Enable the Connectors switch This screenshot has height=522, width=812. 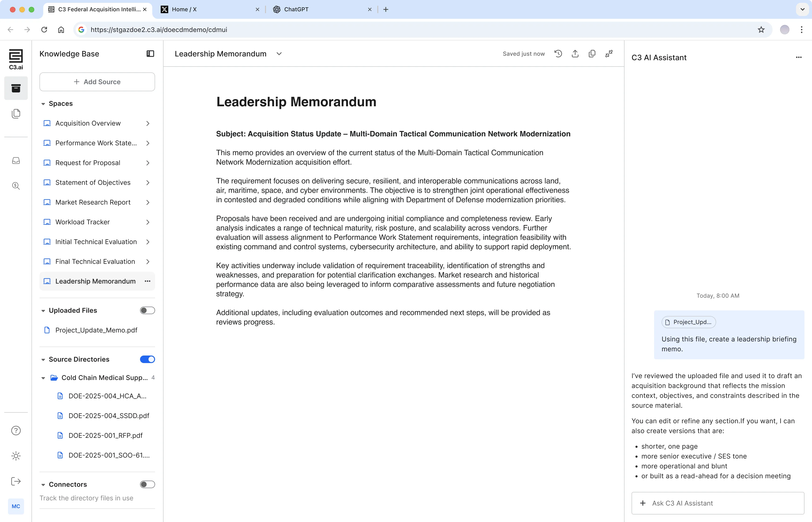click(x=147, y=484)
